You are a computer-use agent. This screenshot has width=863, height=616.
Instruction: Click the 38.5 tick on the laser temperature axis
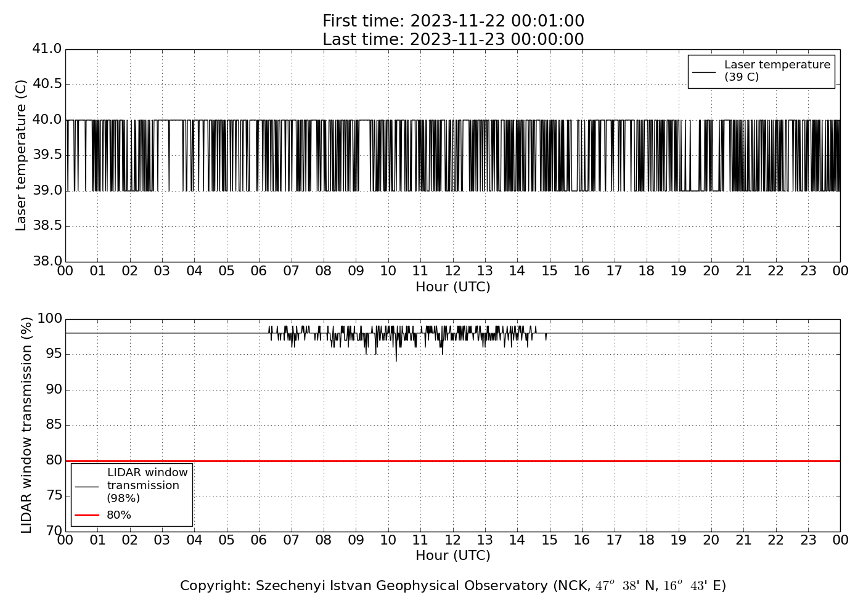pos(47,226)
